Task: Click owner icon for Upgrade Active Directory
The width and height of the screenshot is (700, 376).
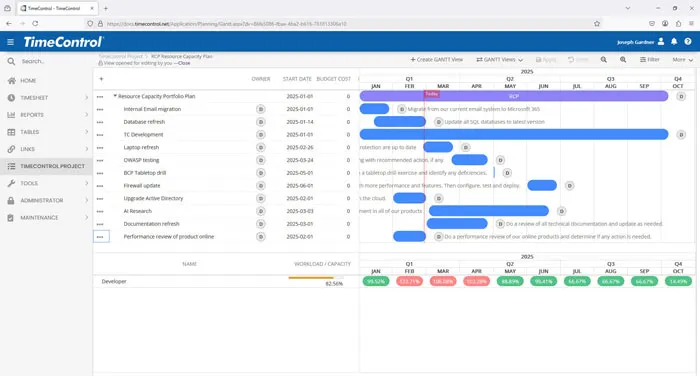Action: pos(261,198)
